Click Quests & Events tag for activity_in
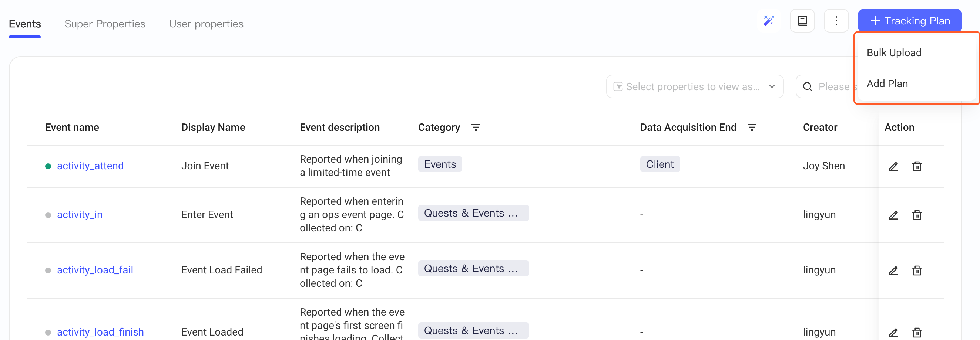 point(473,213)
